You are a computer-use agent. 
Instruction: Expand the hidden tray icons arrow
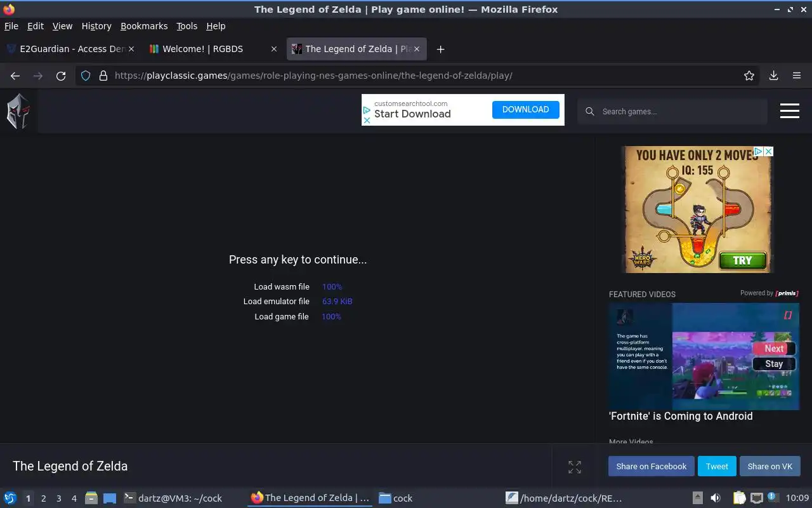click(x=697, y=498)
